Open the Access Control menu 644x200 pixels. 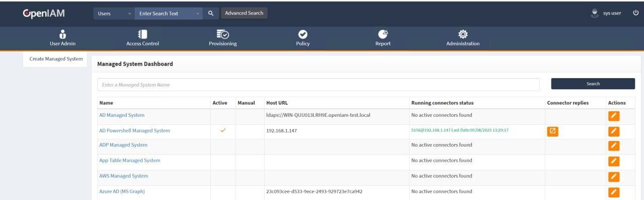[x=142, y=38]
